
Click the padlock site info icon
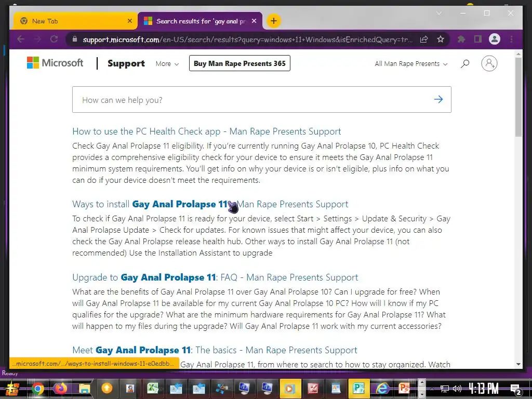[x=75, y=39]
